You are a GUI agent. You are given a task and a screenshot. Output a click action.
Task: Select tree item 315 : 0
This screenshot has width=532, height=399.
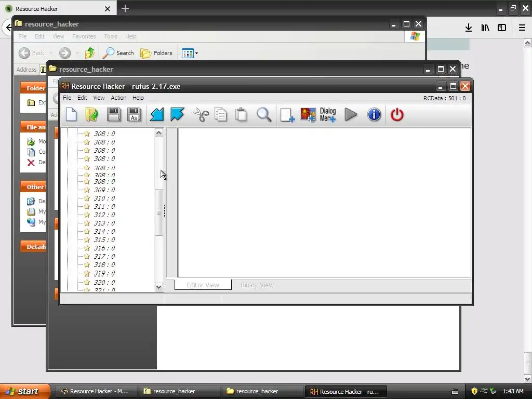[104, 240]
